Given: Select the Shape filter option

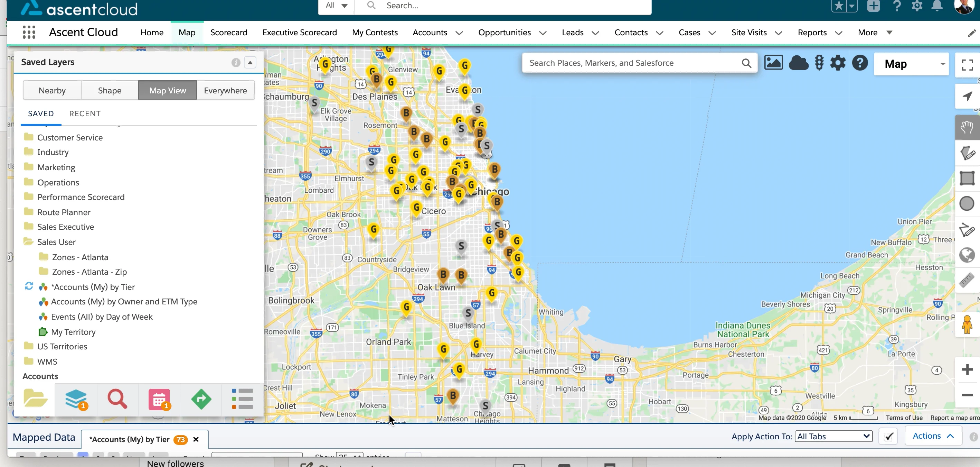Looking at the screenshot, I should [x=110, y=90].
